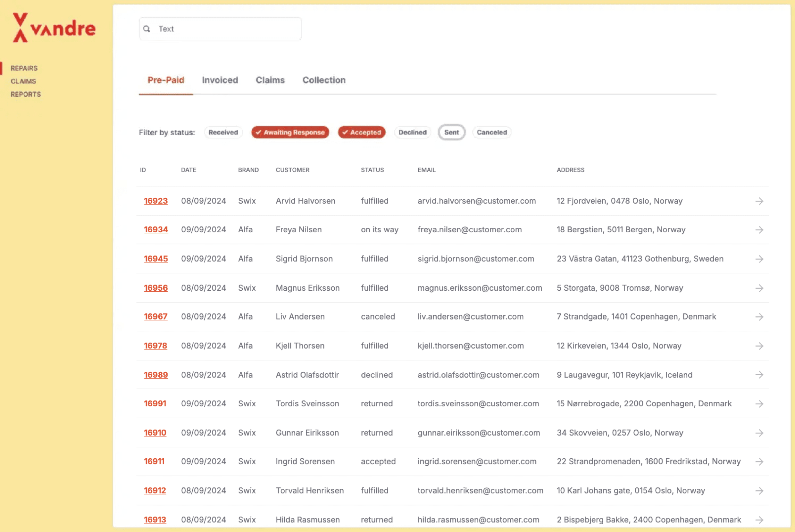Open arrow for Magnus Eriksson row
Viewport: 795px width, 532px height.
(759, 288)
